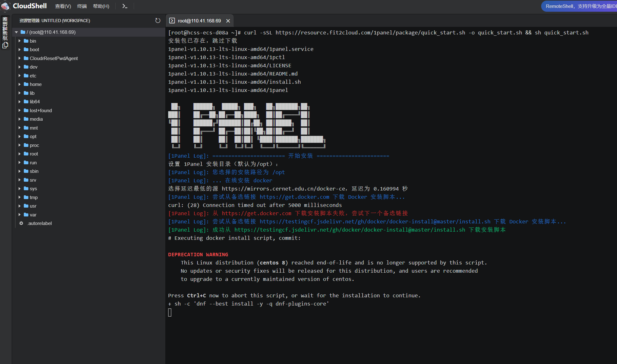Expand the sys folder arrow

(x=20, y=189)
